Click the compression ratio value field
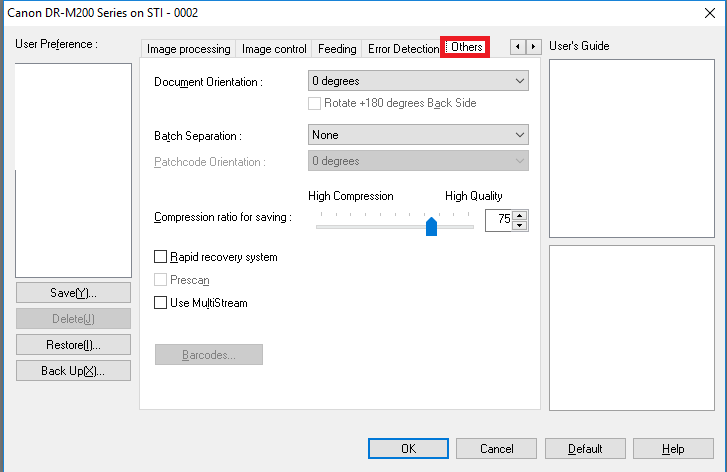727x472 pixels. coord(498,220)
